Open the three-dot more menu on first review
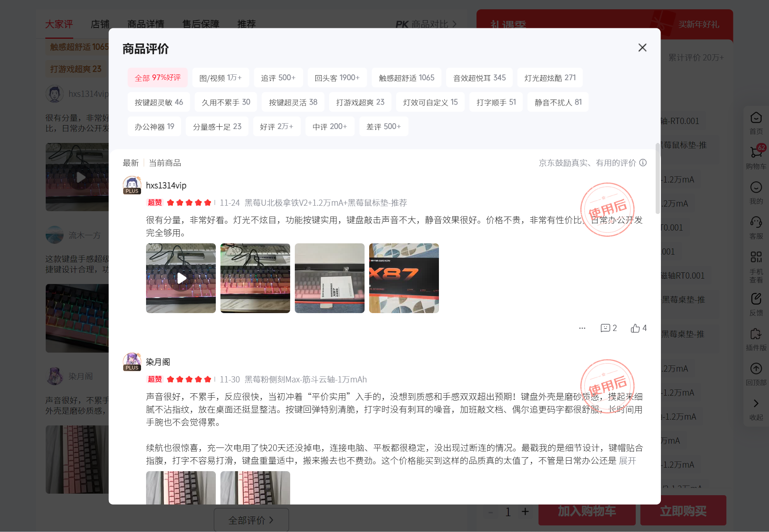Image resolution: width=769 pixels, height=532 pixels. tap(582, 328)
